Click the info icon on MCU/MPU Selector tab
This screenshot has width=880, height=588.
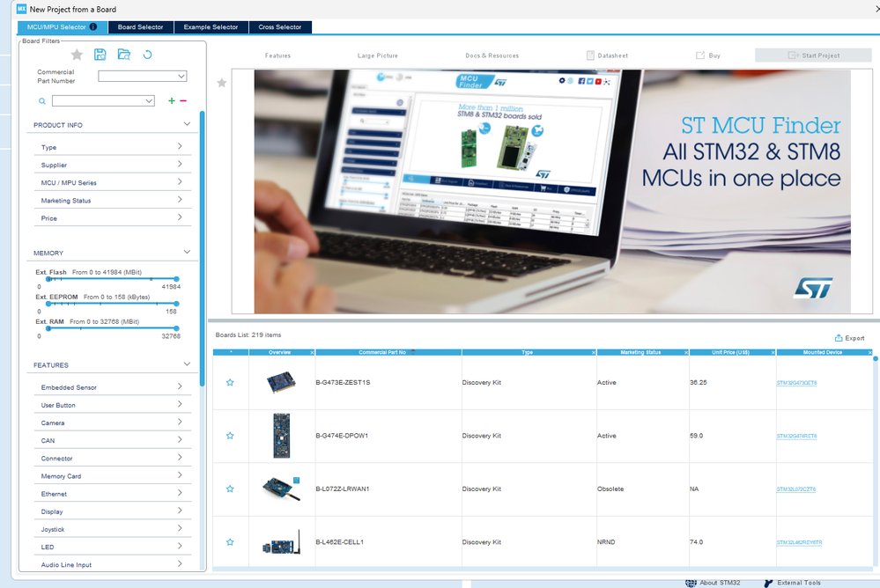(93, 26)
